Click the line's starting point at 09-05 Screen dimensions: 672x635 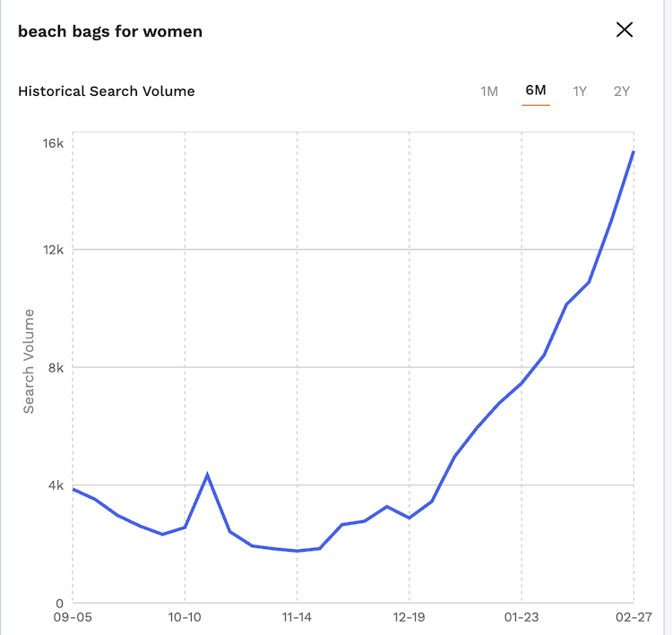point(73,489)
